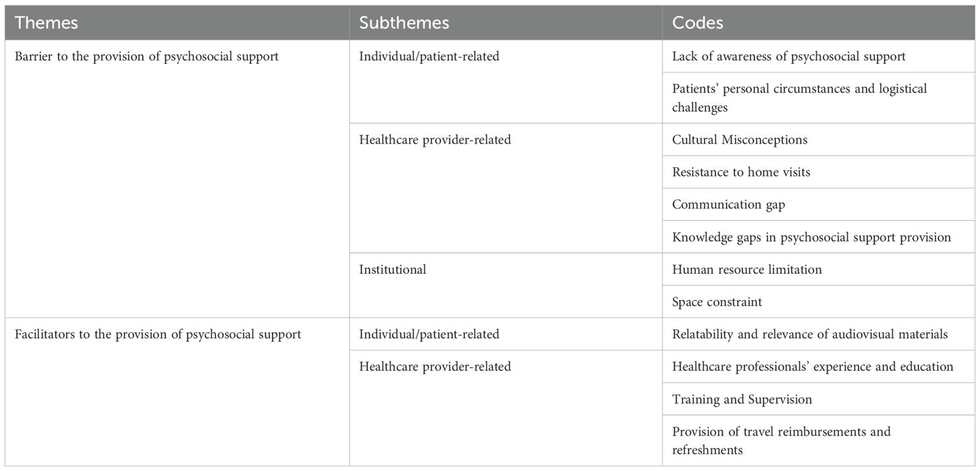
Task: Click the 'Communication gap' code cell
Action: pyautogui.click(x=728, y=205)
